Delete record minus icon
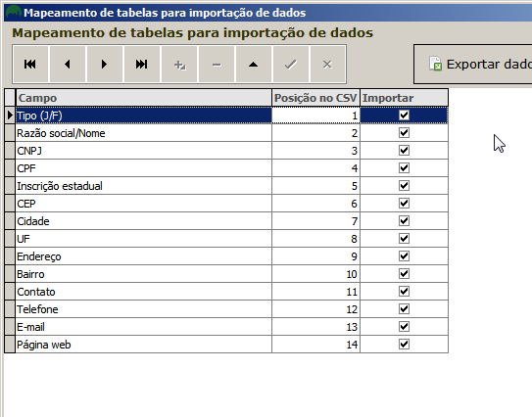532x417 pixels. (x=217, y=64)
